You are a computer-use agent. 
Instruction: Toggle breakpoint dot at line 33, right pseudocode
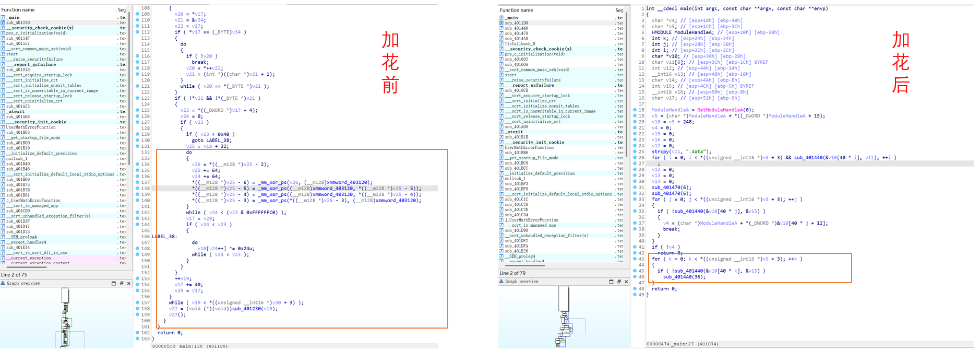(635, 199)
